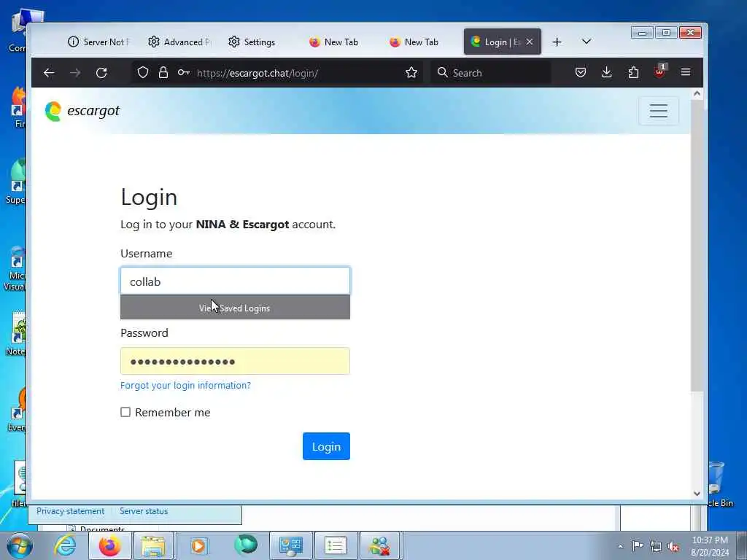Select Firefox taskbar icon
The image size is (747, 560).
coord(109,545)
